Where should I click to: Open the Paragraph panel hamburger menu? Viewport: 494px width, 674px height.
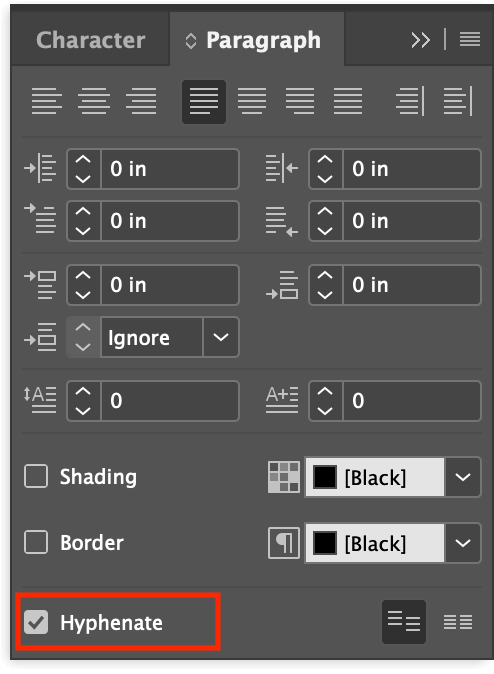click(470, 40)
